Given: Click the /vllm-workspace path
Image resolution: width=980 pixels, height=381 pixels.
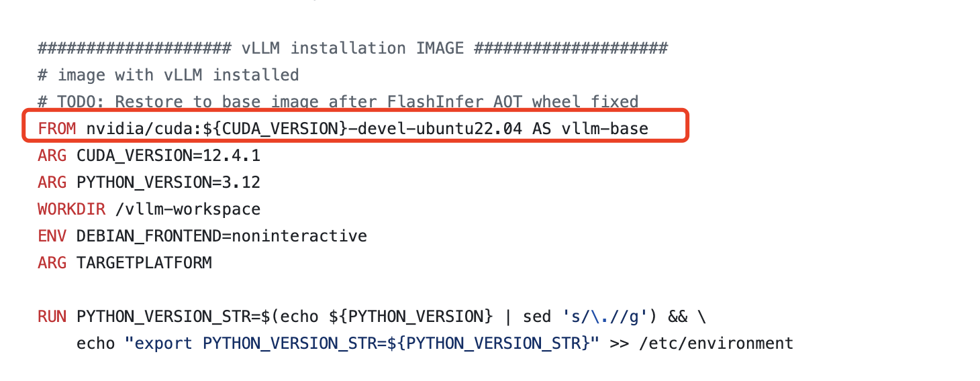Looking at the screenshot, I should (x=188, y=209).
